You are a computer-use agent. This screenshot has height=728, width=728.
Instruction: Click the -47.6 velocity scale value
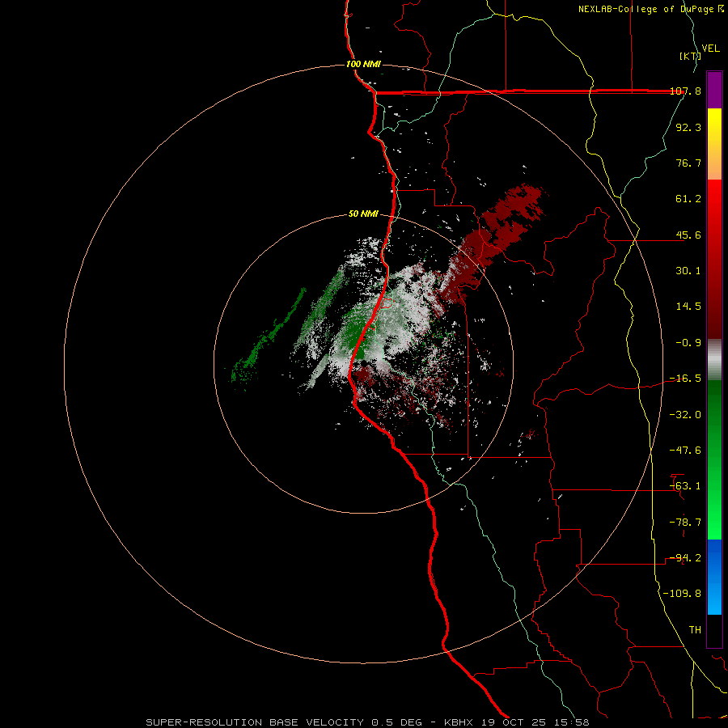685,451
